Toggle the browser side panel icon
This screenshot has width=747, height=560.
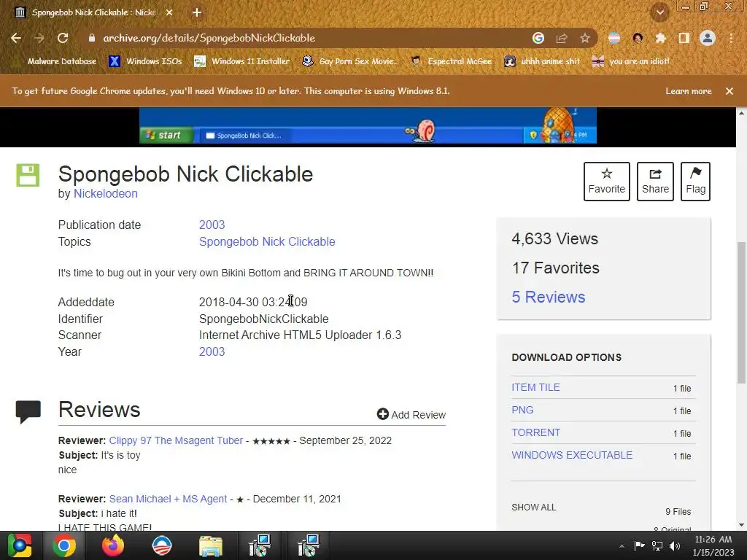[684, 38]
